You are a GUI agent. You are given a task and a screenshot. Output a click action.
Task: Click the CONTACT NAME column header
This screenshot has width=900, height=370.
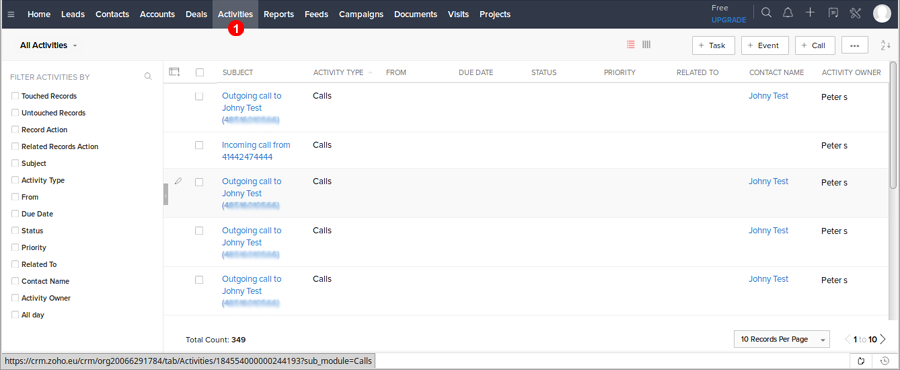point(776,72)
